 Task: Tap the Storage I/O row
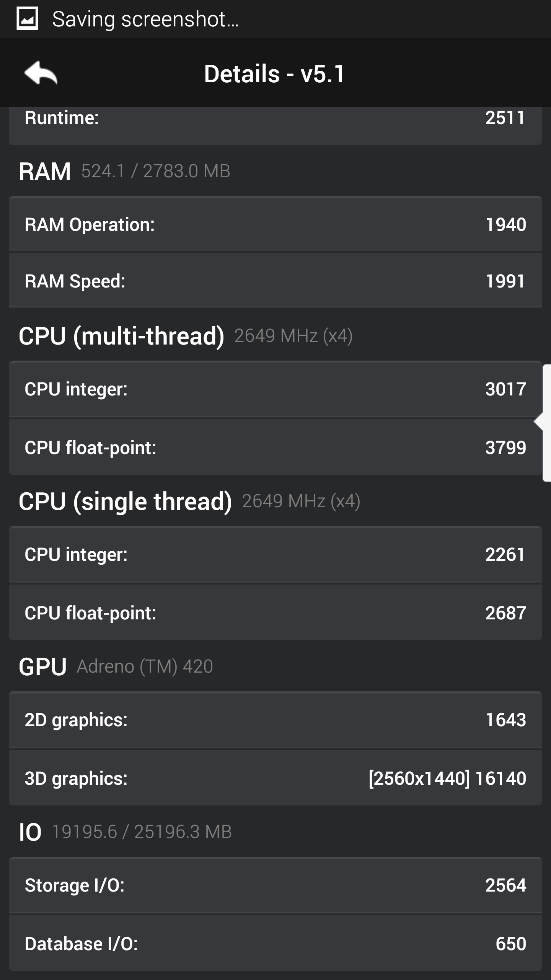[275, 885]
